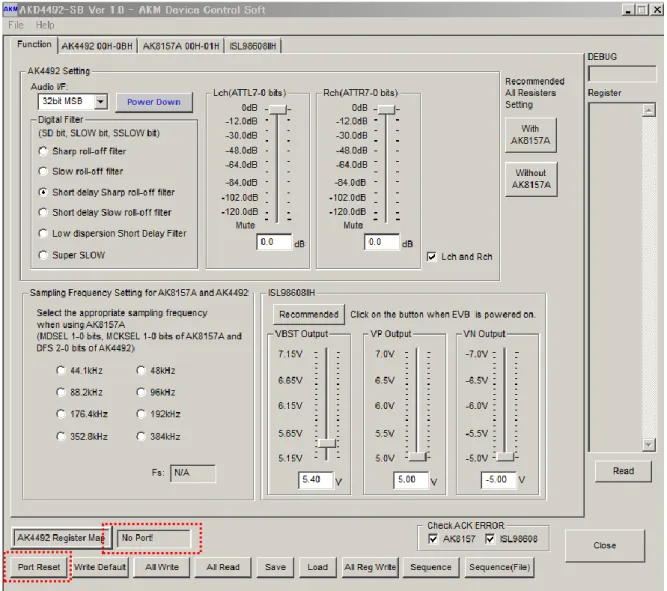Click the Rch attenuation slider thumb
This screenshot has height=591, width=667.
(x=387, y=109)
